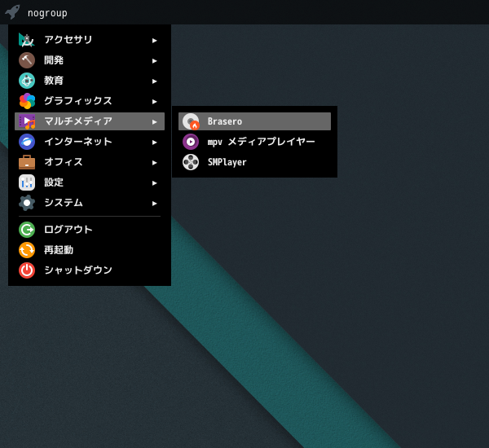Image resolution: width=489 pixels, height=448 pixels.
Task: Click the 設定 sliders icon
Action: click(27, 182)
